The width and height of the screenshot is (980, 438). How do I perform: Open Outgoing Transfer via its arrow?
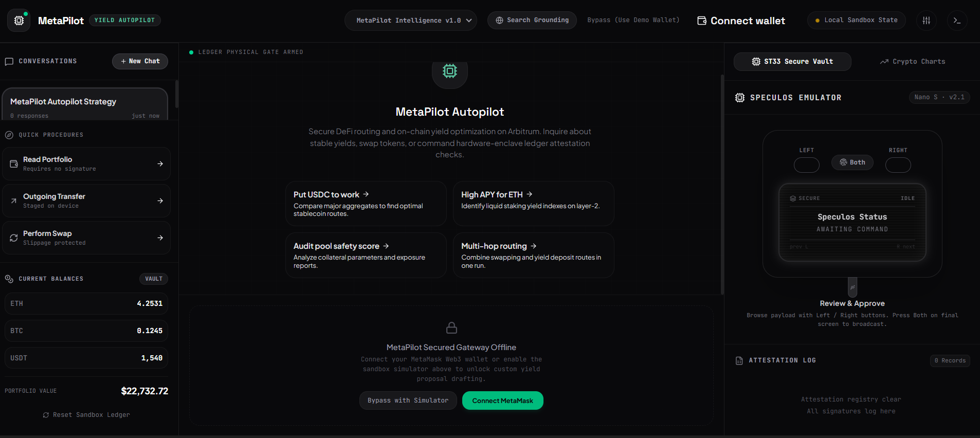(x=160, y=201)
